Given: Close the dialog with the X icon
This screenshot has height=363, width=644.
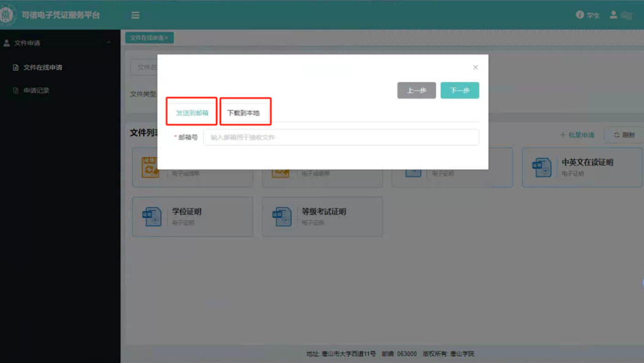Looking at the screenshot, I should (475, 67).
